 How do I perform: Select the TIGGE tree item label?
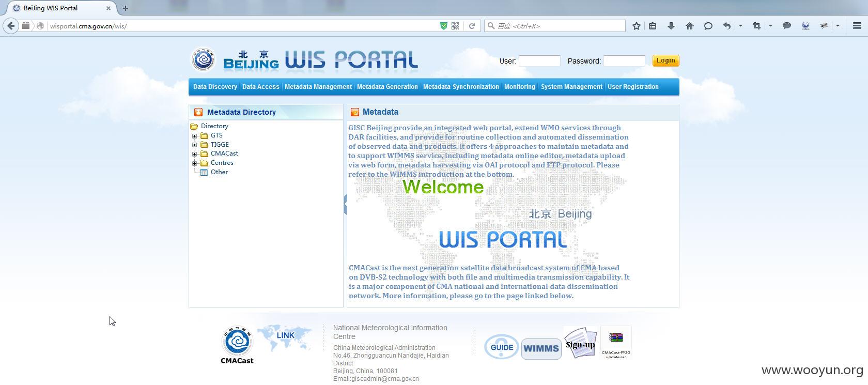220,145
